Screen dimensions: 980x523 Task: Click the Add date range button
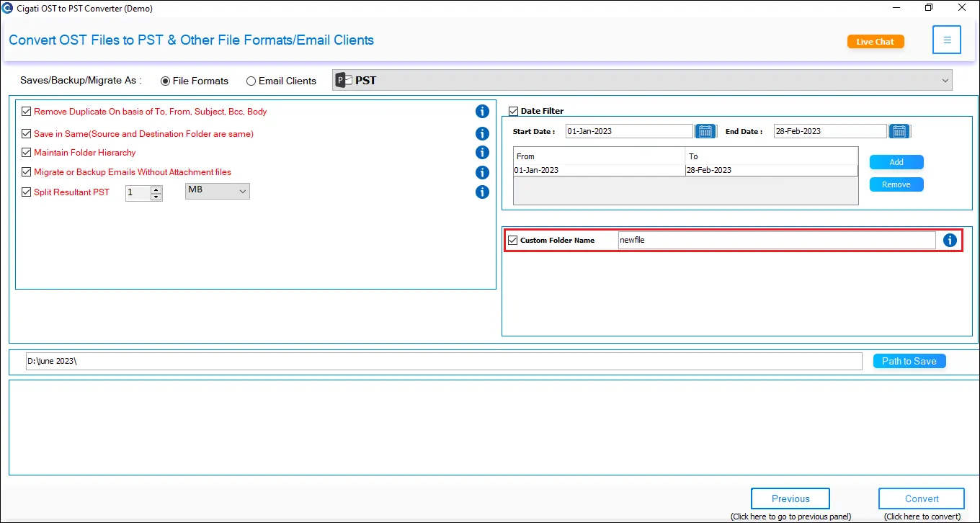click(x=896, y=162)
